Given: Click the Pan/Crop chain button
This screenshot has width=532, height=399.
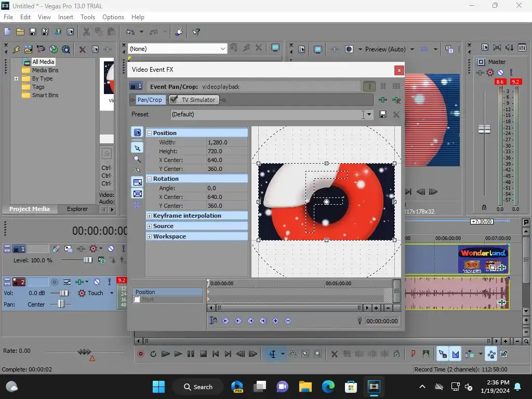Looking at the screenshot, I should tap(149, 100).
